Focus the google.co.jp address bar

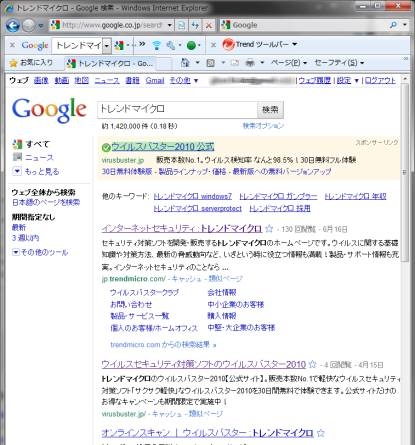tap(107, 25)
